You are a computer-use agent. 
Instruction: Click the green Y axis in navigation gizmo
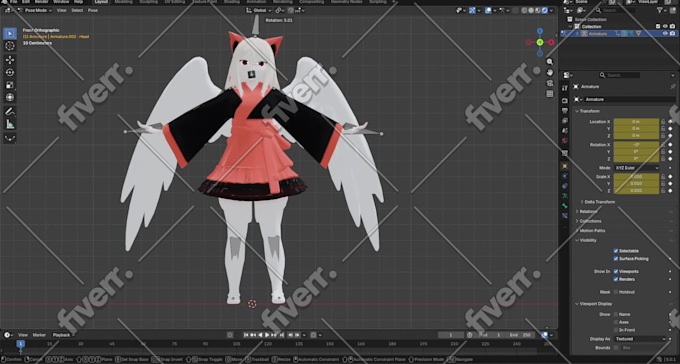pos(540,42)
